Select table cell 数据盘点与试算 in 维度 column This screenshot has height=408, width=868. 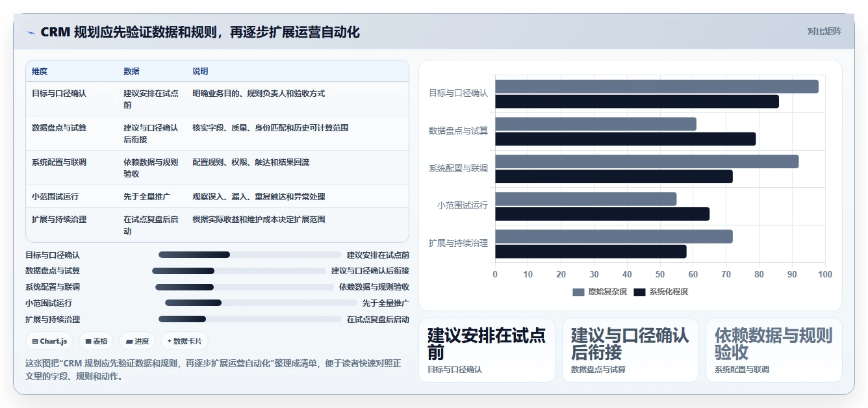tap(59, 128)
